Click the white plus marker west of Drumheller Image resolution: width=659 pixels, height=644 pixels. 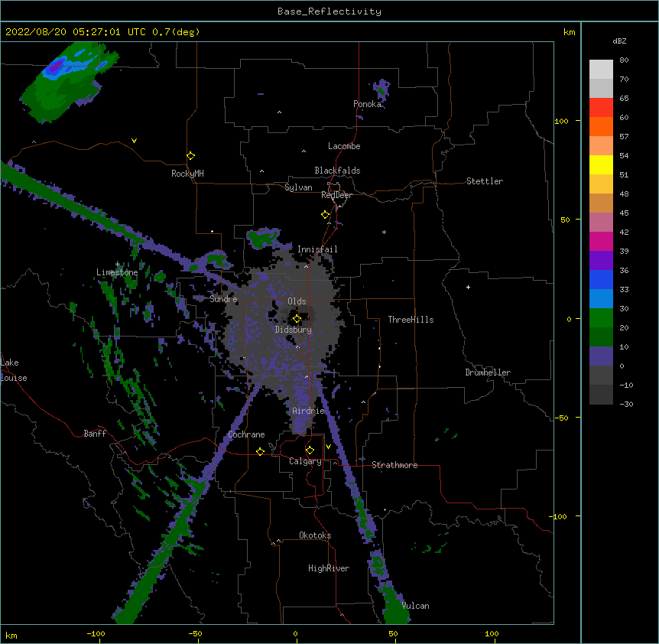coord(468,287)
